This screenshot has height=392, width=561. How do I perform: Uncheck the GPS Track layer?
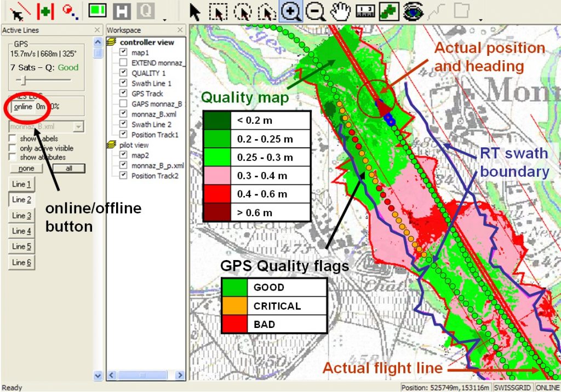point(123,94)
